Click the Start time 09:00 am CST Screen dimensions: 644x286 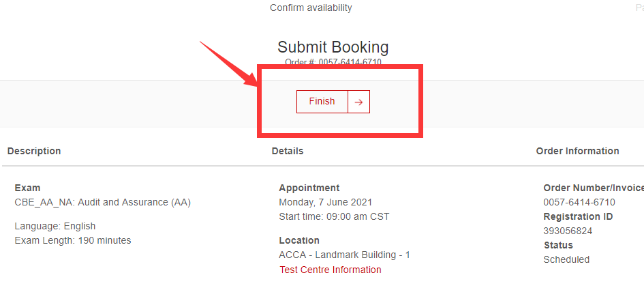tap(334, 216)
